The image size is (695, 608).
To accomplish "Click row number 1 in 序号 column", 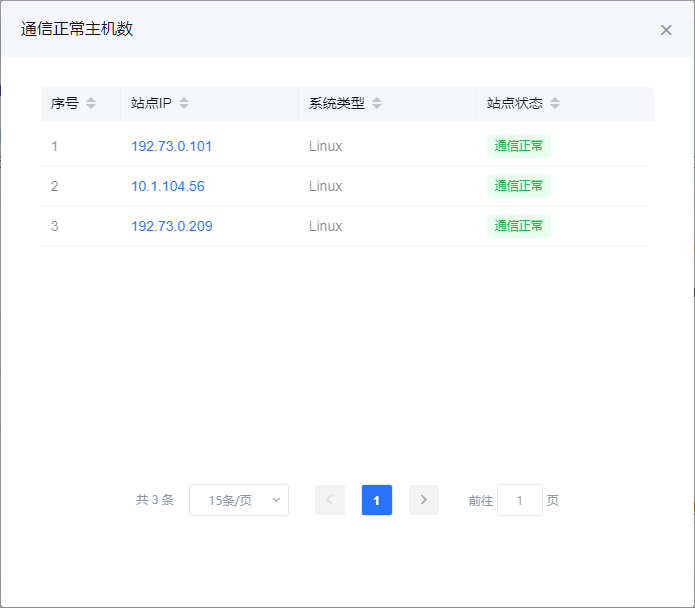I will pyautogui.click(x=55, y=146).
